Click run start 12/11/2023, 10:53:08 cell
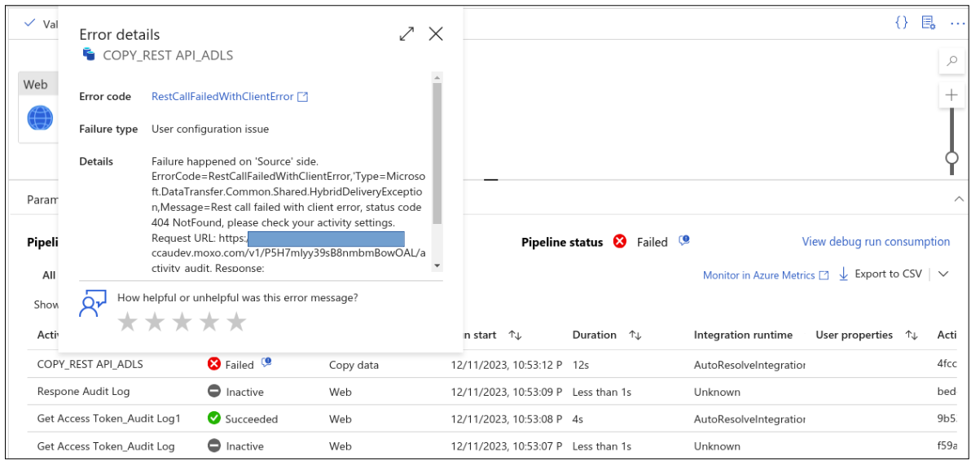The image size is (980, 465). point(507,419)
